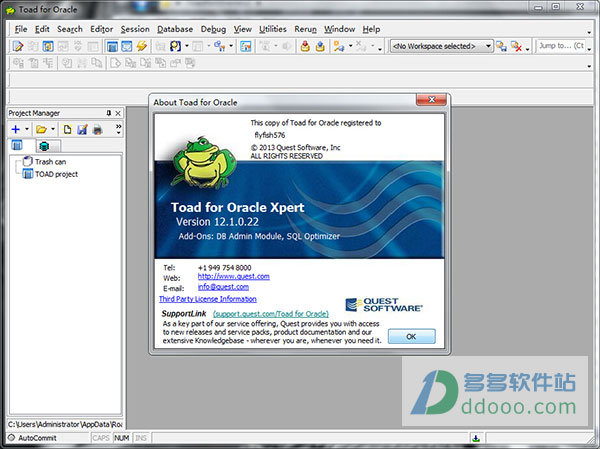Viewport: 600px width, 449px height.
Task: Open dropdown arrow beside shapes-and-brush icon
Action: 231,46
